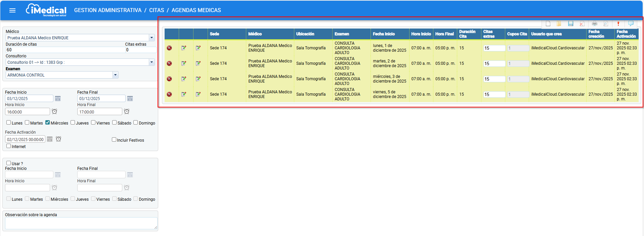Expand the Examen ARMONIA CONTROL dropdown

(115, 75)
